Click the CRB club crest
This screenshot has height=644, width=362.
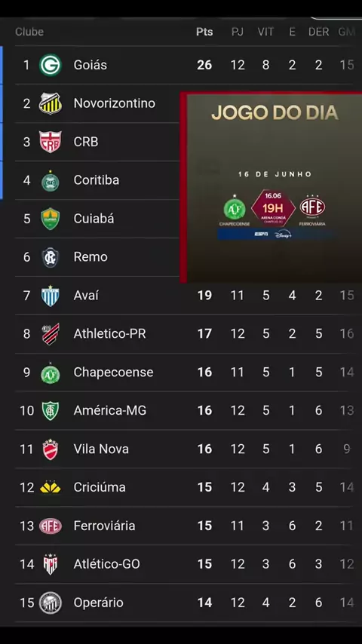click(50, 142)
